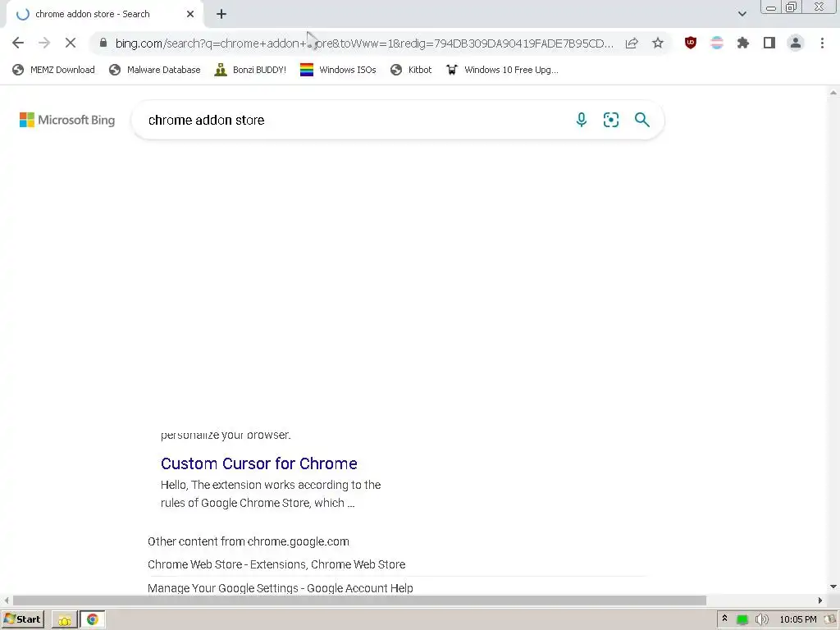Open the Chrome profile avatar
Image resolution: width=840 pixels, height=630 pixels.
point(796,43)
